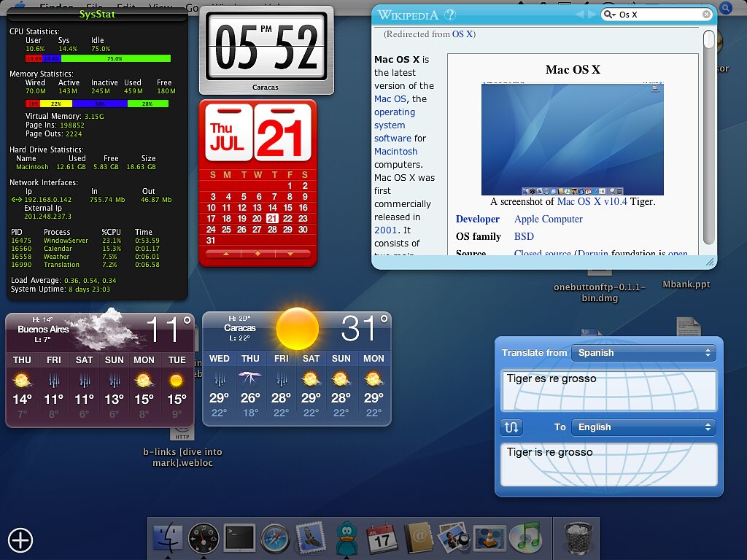Open the Mac OS link
Screen dimensions: 747x560
click(390, 99)
